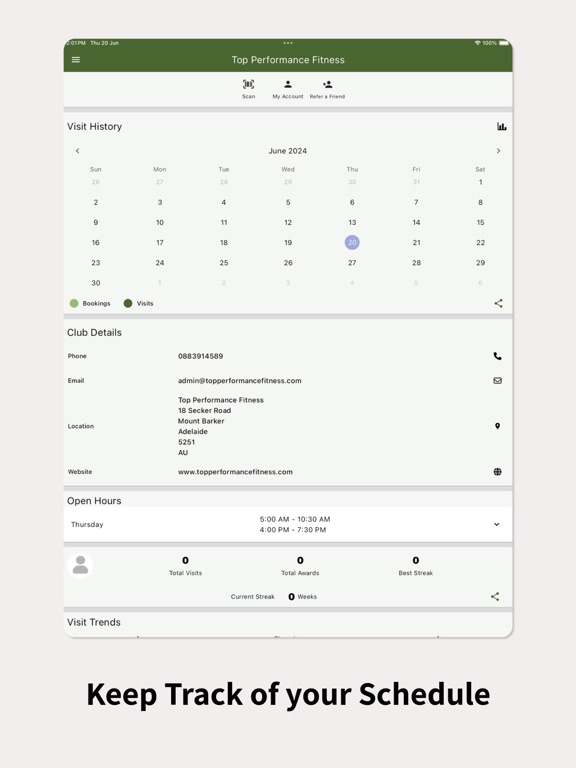Tap the 18 Secker Road address

coord(204,410)
